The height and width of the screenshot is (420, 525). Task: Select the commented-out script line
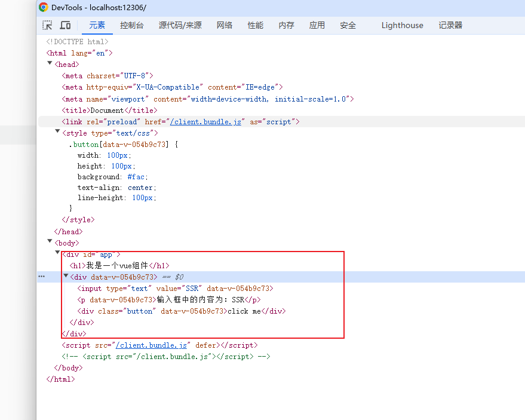pyautogui.click(x=166, y=357)
